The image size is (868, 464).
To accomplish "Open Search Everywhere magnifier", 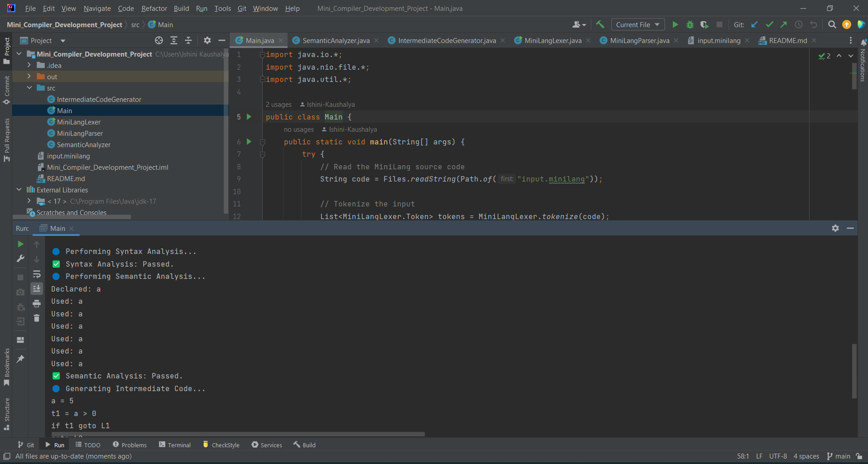I will (x=832, y=24).
